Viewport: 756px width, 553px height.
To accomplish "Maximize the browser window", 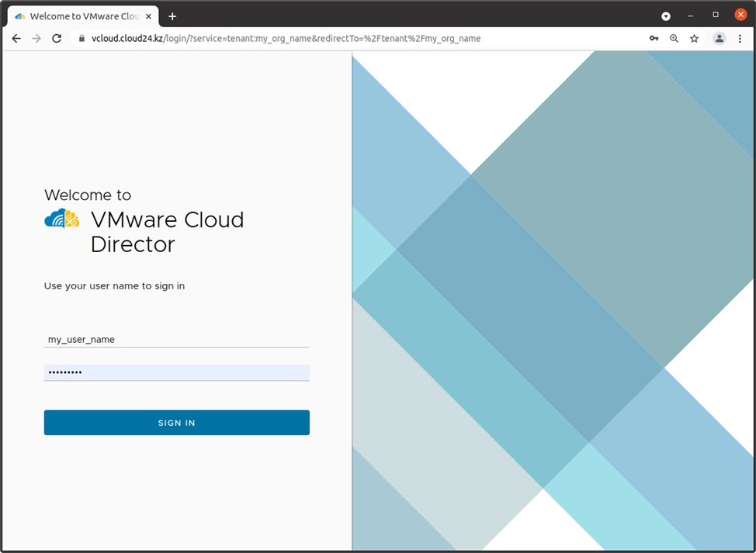I will 715,16.
